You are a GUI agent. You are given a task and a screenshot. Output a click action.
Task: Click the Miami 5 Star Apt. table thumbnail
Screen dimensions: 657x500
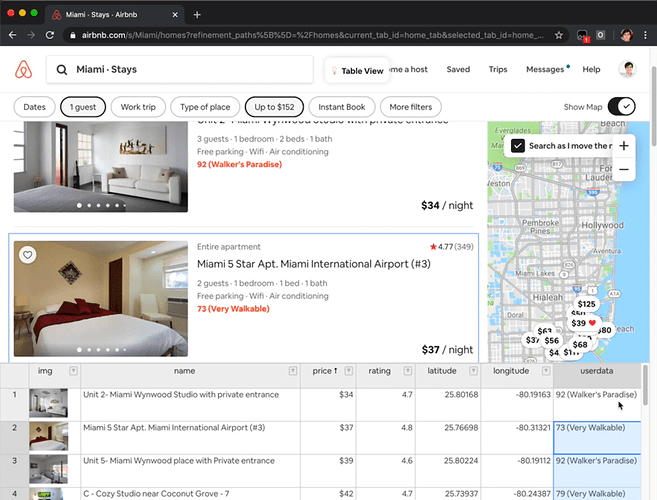(x=48, y=436)
